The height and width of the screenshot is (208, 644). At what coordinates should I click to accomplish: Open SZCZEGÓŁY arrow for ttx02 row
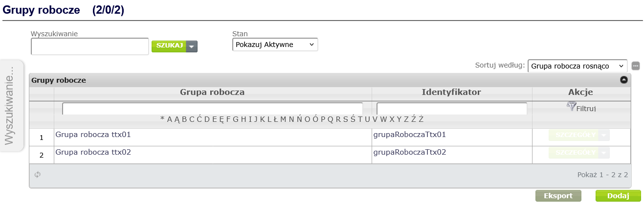[x=605, y=153]
